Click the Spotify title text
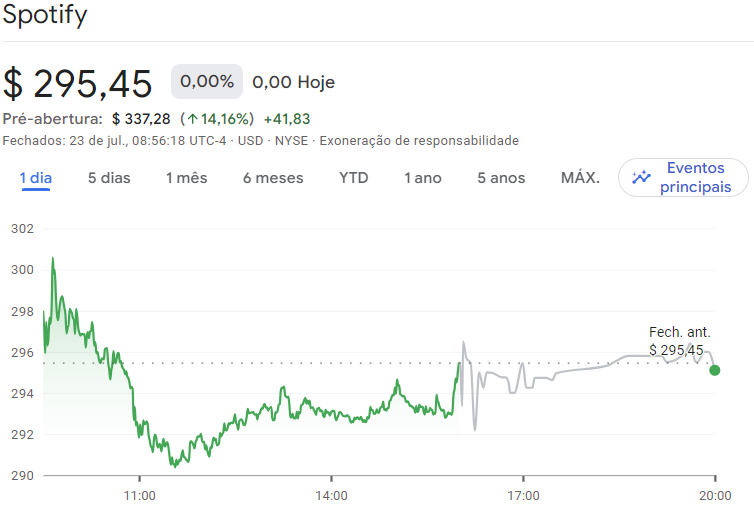This screenshot has width=754, height=511. coord(45,15)
